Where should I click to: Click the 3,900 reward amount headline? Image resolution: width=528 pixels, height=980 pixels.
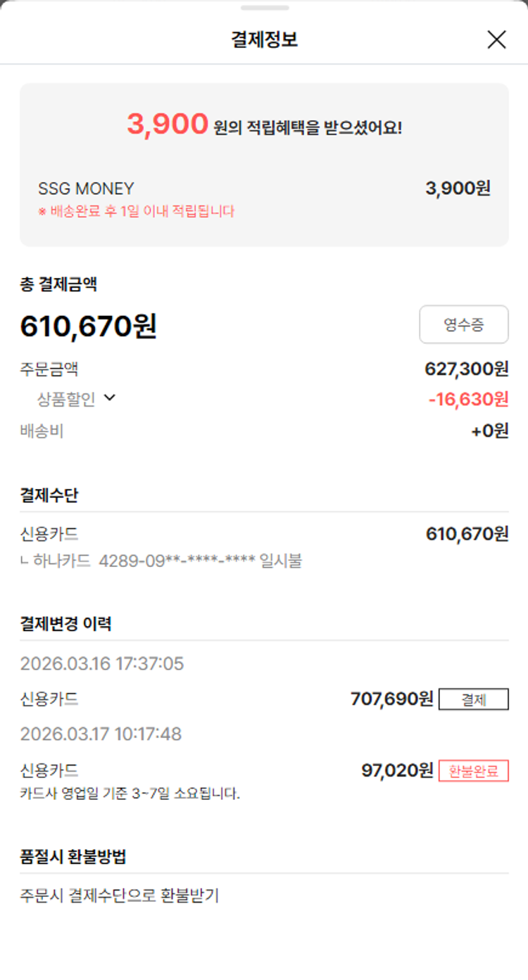point(167,125)
